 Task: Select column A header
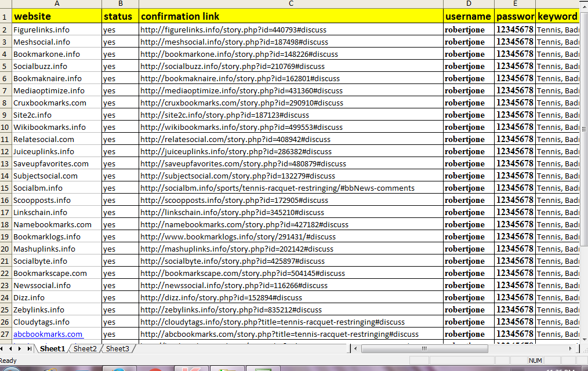click(x=56, y=5)
